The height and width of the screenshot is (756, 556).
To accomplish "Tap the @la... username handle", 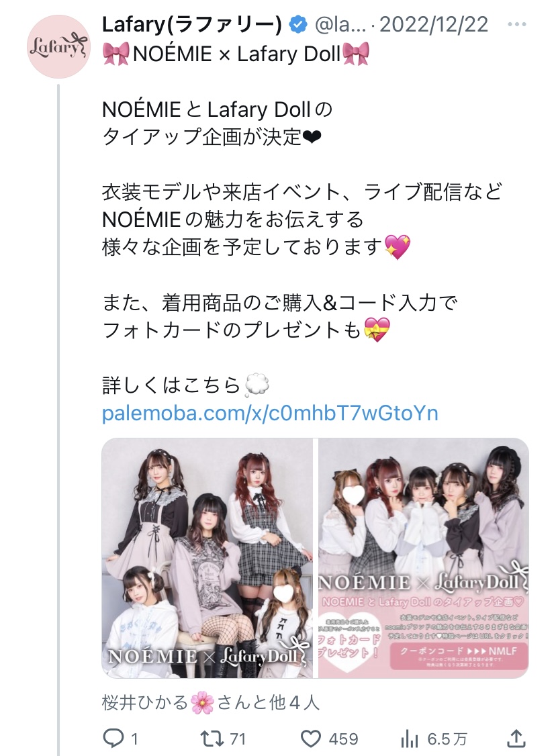I will tap(340, 25).
